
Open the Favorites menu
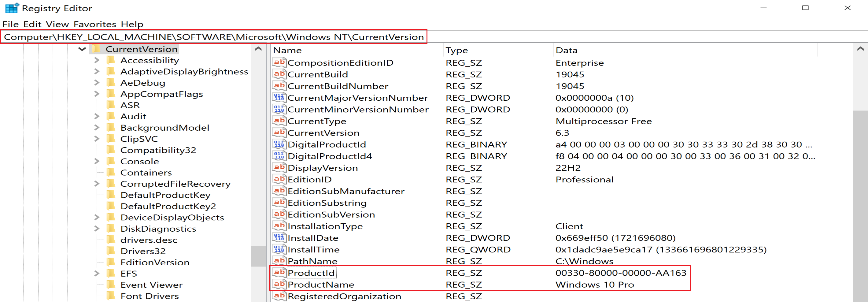click(x=95, y=24)
